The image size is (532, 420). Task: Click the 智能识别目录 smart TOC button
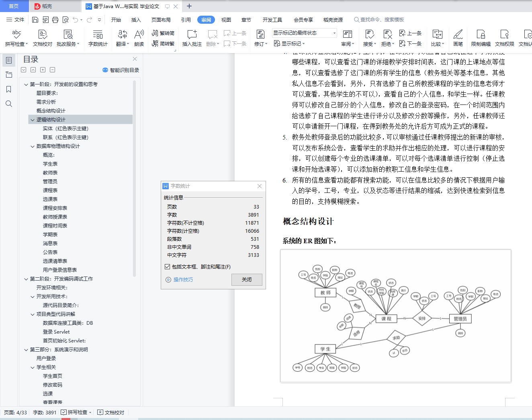(121, 70)
